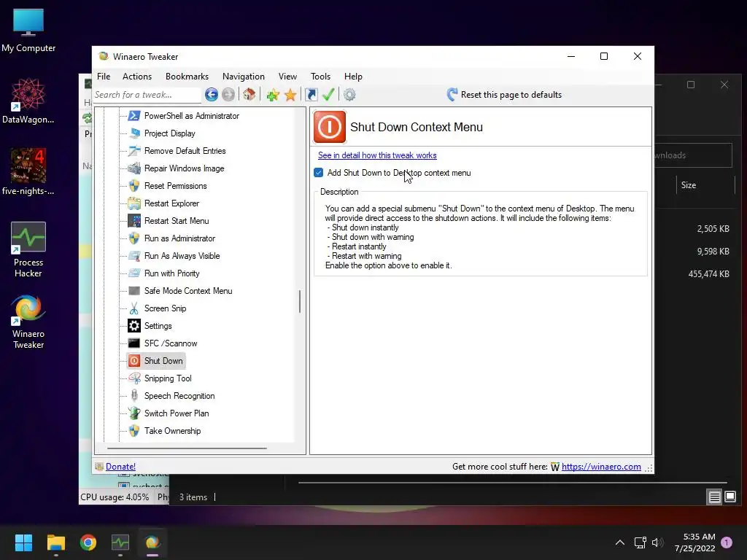Open the File menu
Viewport: 747px width, 560px height.
(104, 77)
